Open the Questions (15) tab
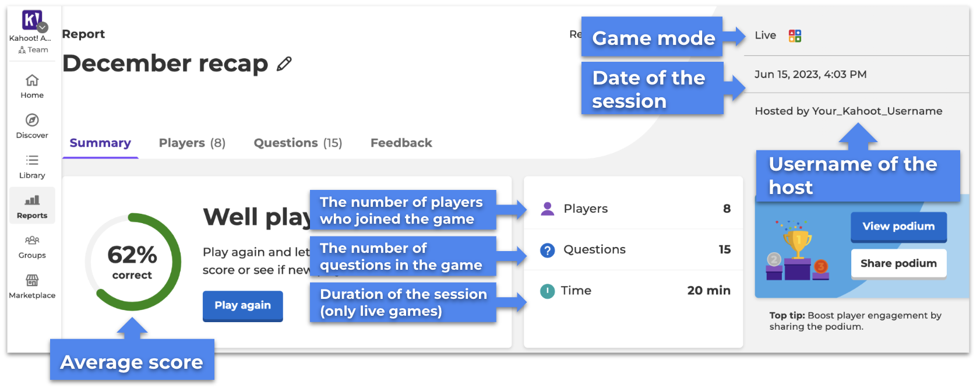The height and width of the screenshot is (388, 980). click(298, 143)
